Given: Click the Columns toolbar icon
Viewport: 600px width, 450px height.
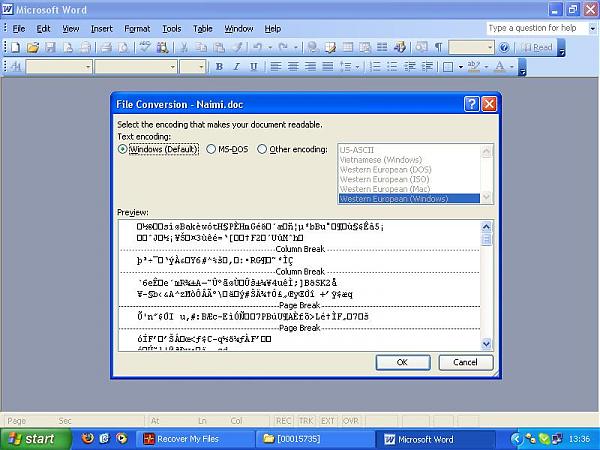Looking at the screenshot, I should pyautogui.click(x=382, y=47).
